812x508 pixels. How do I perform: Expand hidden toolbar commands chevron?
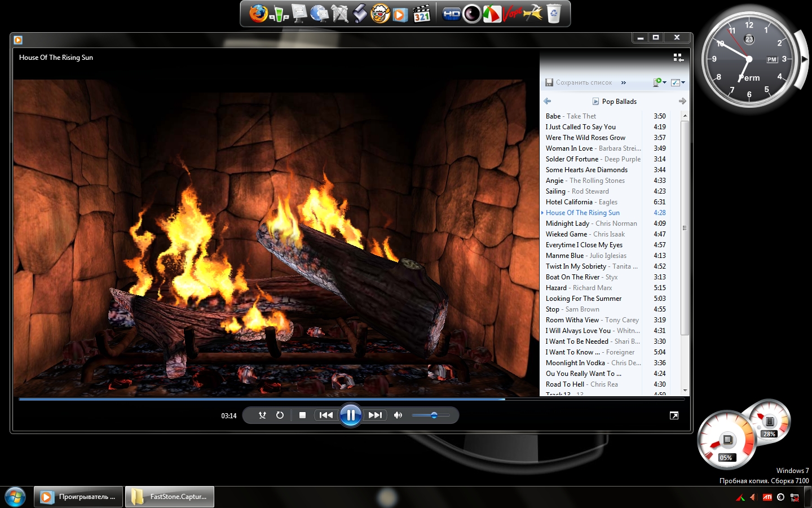(624, 82)
